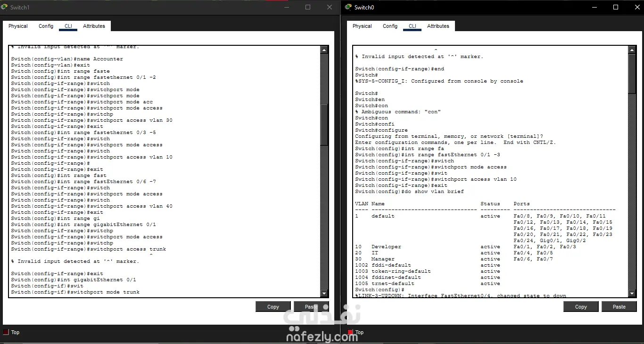Toggle the Top checkbox in Switch1 window
This screenshot has height=344, width=644.
(6, 332)
